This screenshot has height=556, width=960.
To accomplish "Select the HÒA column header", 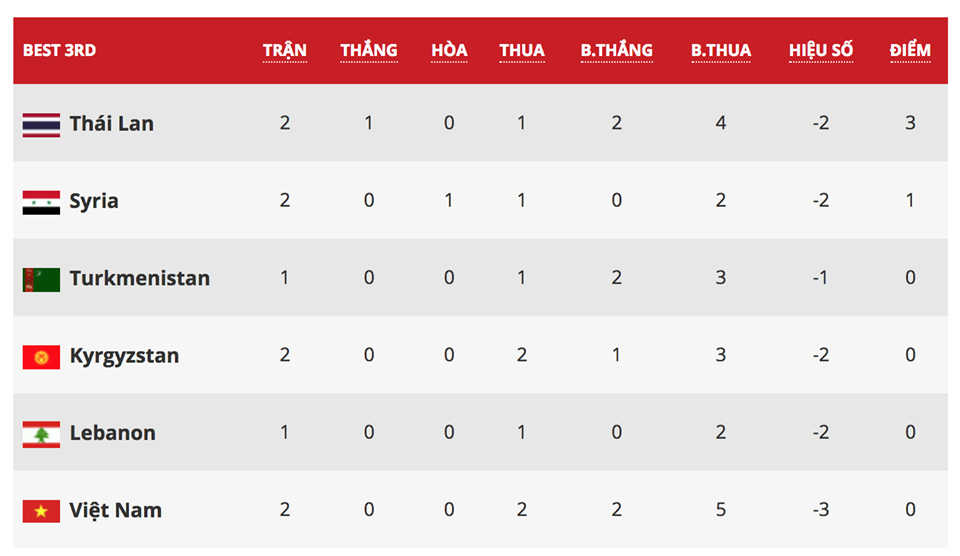I will tap(449, 50).
